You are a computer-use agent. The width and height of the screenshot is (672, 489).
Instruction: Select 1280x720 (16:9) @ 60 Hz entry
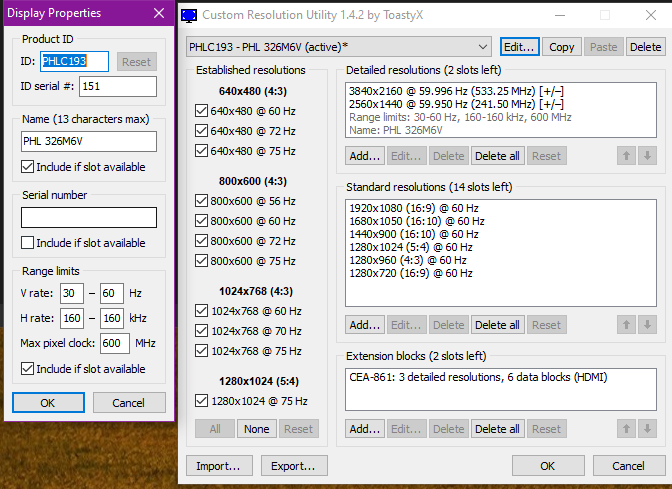(411, 273)
